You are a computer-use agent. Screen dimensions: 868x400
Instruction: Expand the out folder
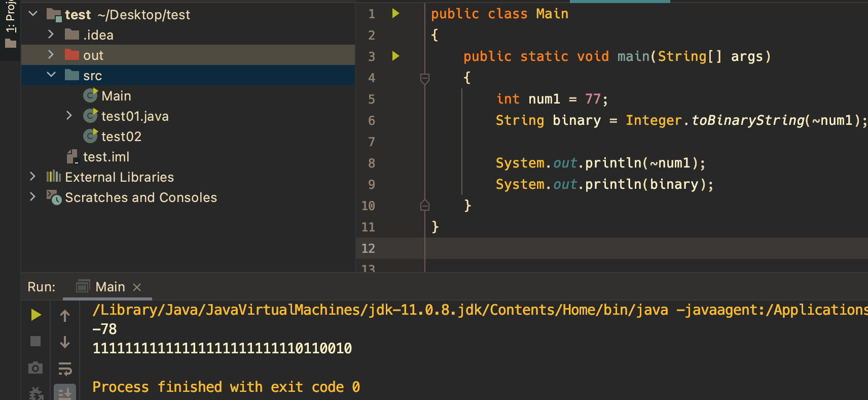click(51, 54)
